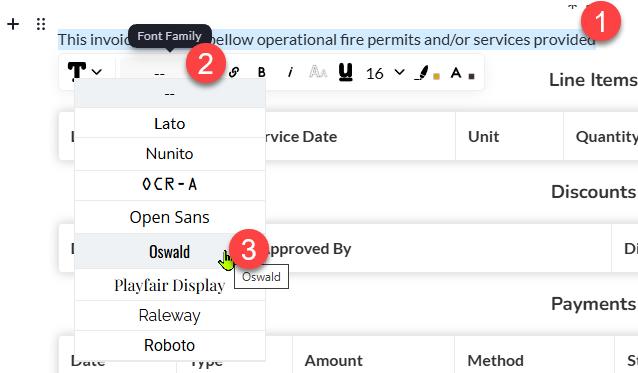Select Playfair Display font option

(170, 285)
